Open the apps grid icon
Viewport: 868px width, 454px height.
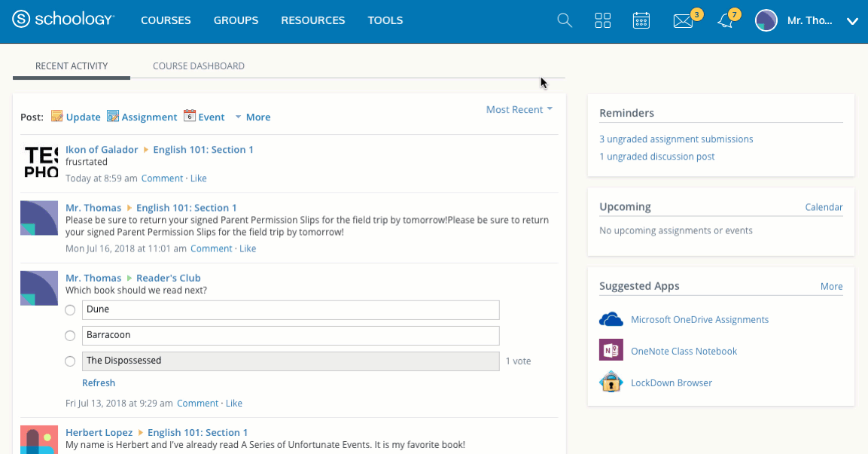(x=603, y=20)
